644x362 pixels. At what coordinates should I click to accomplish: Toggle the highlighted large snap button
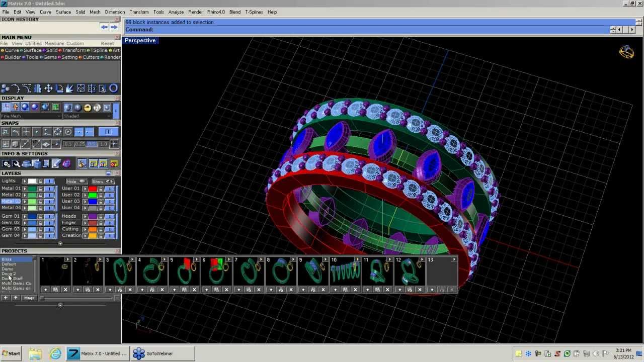[108, 132]
